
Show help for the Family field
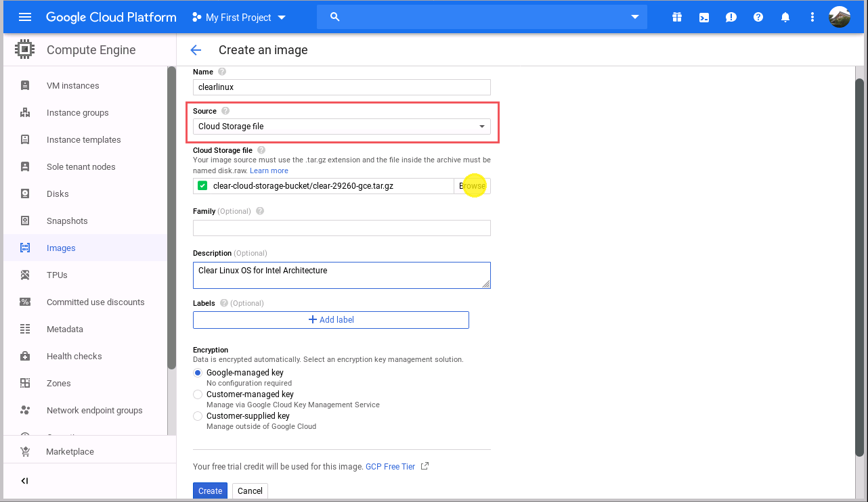point(260,211)
